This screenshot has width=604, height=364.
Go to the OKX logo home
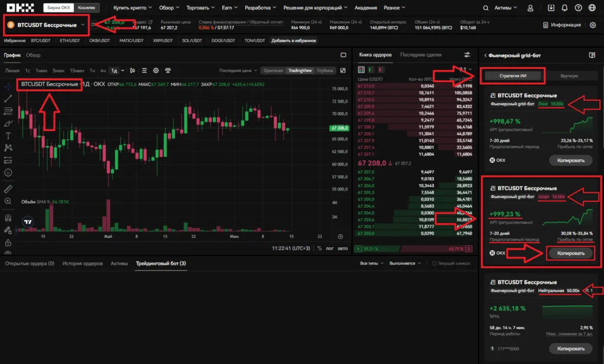pyautogui.click(x=21, y=8)
